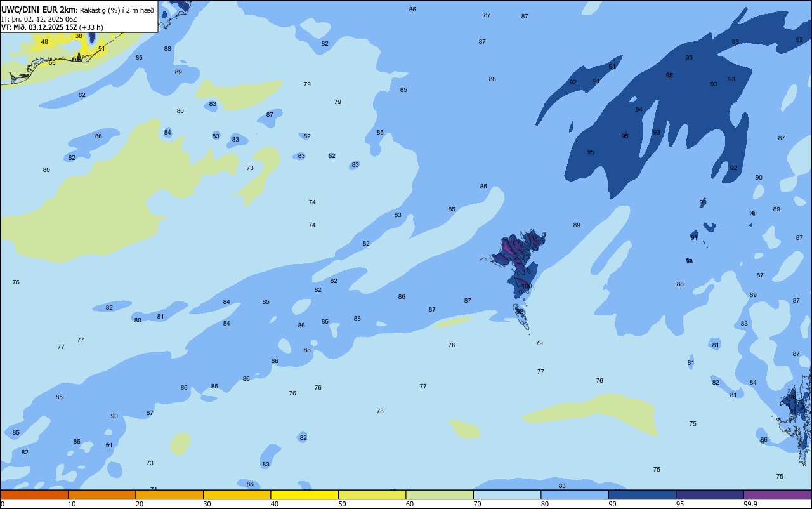
Task: Click the dark orange 0–10 legend swatch
Action: point(34,494)
